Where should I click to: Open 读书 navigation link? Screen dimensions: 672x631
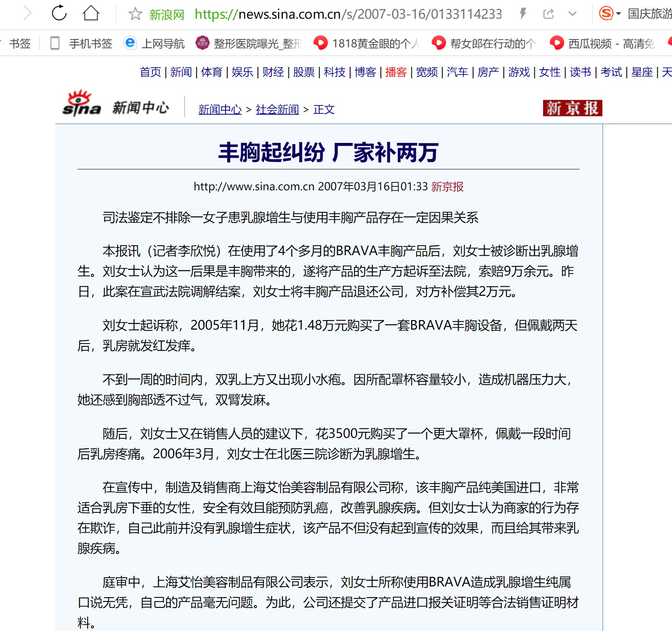(580, 72)
